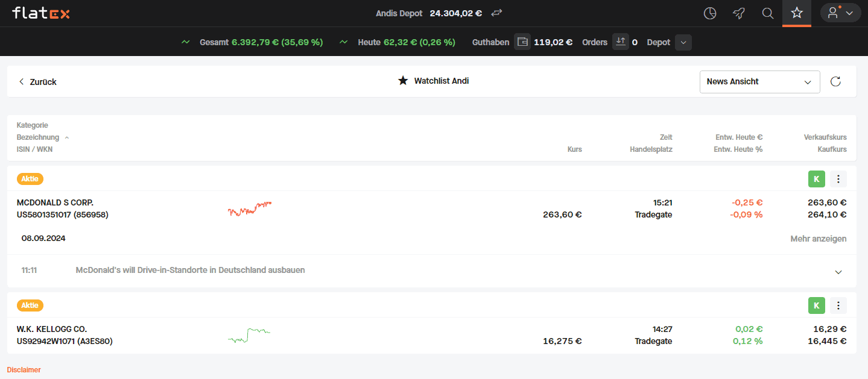Viewport: 868px width, 379px height.
Task: Click the Kellogg Verkaufskurs 16,29 €
Action: [x=830, y=329]
